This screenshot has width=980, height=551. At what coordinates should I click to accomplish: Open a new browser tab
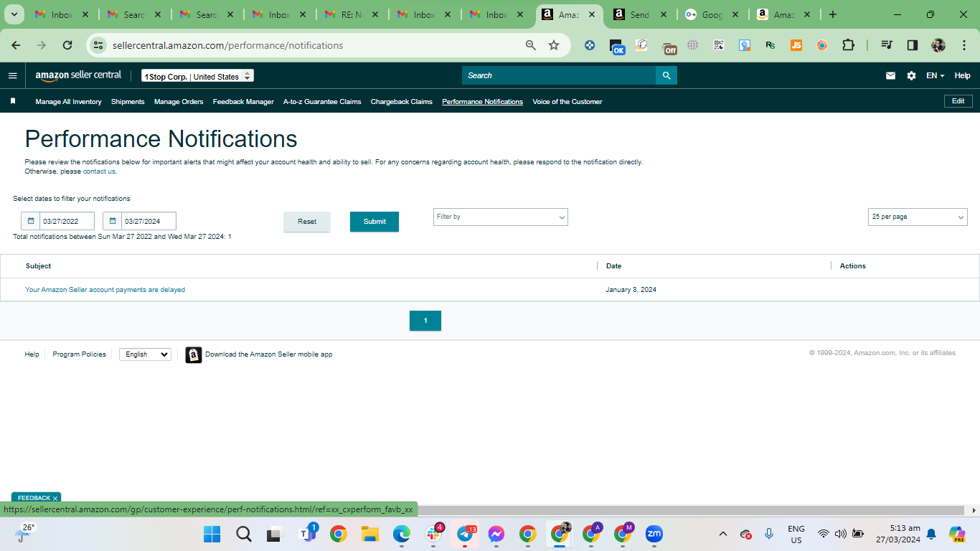[x=832, y=14]
